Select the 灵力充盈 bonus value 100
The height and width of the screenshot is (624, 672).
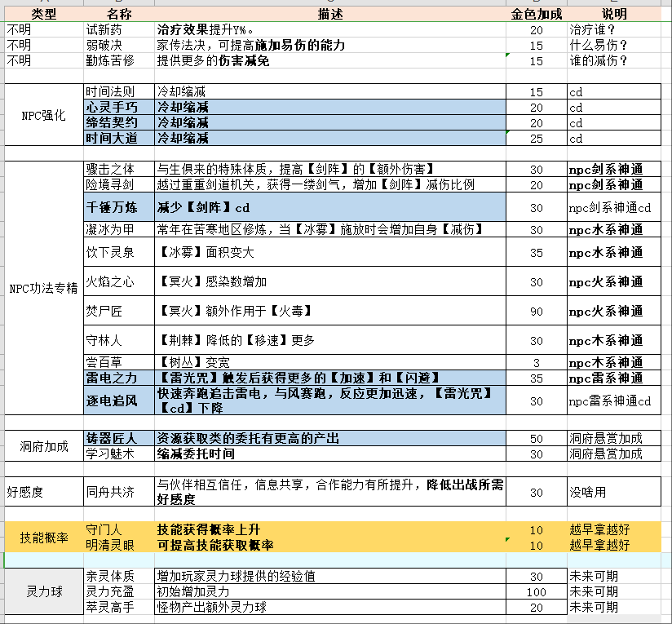[x=536, y=592]
